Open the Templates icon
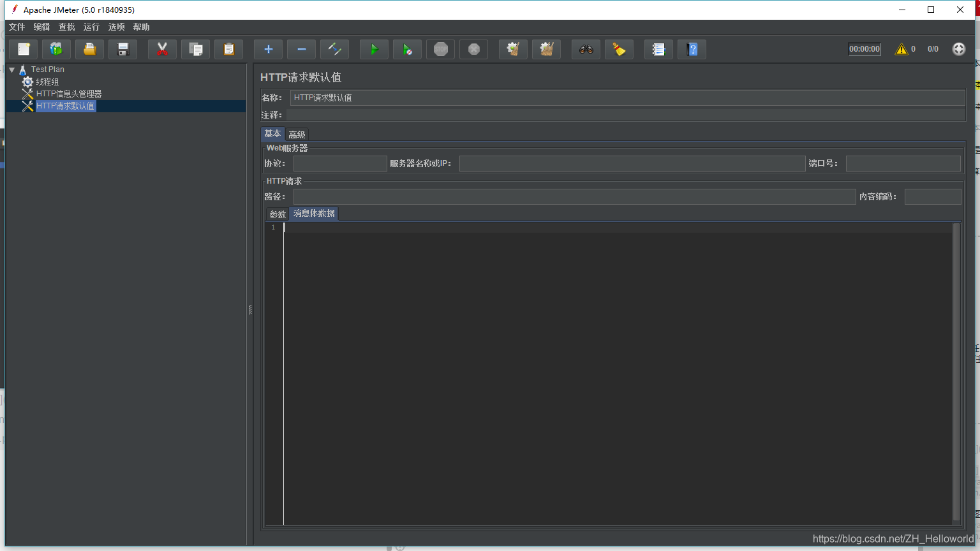 (57, 49)
